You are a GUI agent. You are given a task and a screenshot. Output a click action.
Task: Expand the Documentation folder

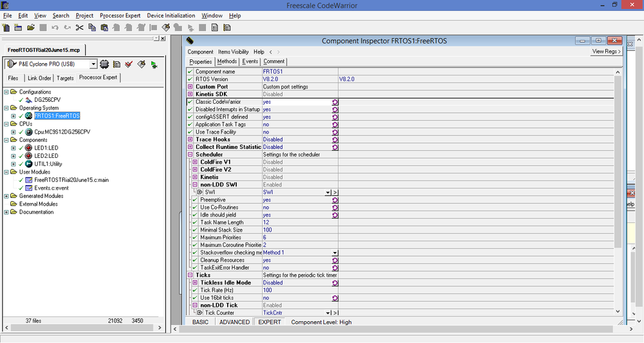click(x=6, y=212)
